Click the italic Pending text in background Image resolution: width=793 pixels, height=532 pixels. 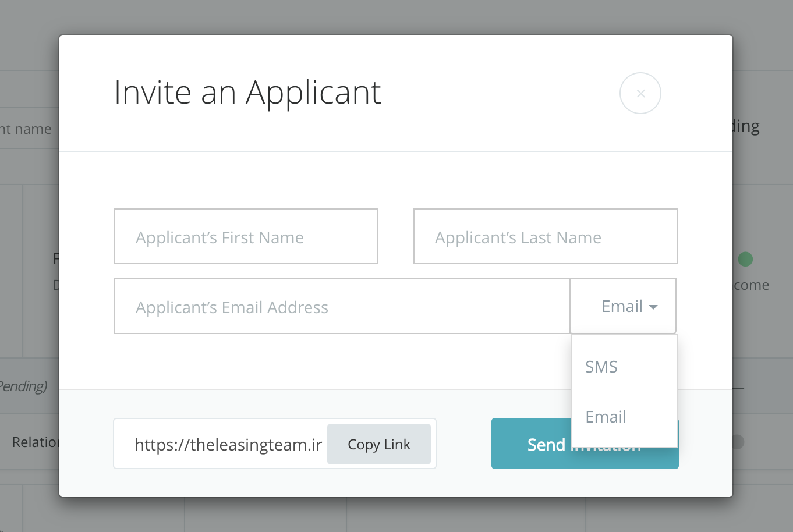pyautogui.click(x=24, y=386)
